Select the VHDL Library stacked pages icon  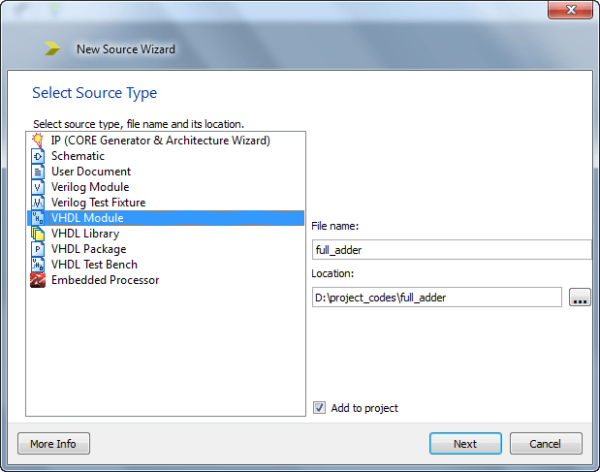pyautogui.click(x=38, y=234)
